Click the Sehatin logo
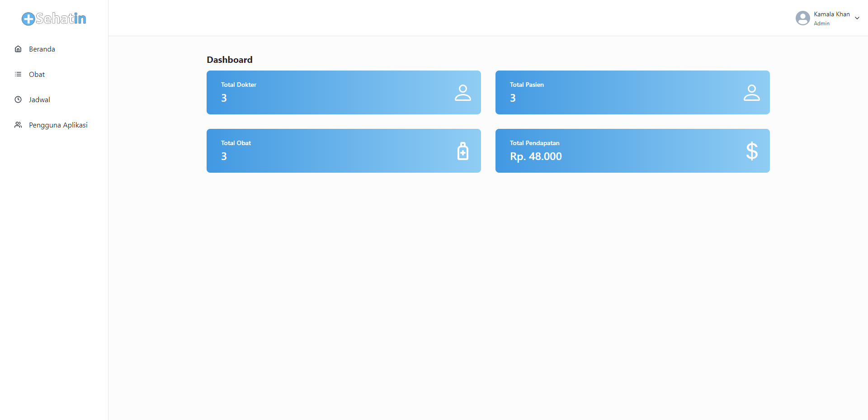The height and width of the screenshot is (420, 868). [x=54, y=19]
